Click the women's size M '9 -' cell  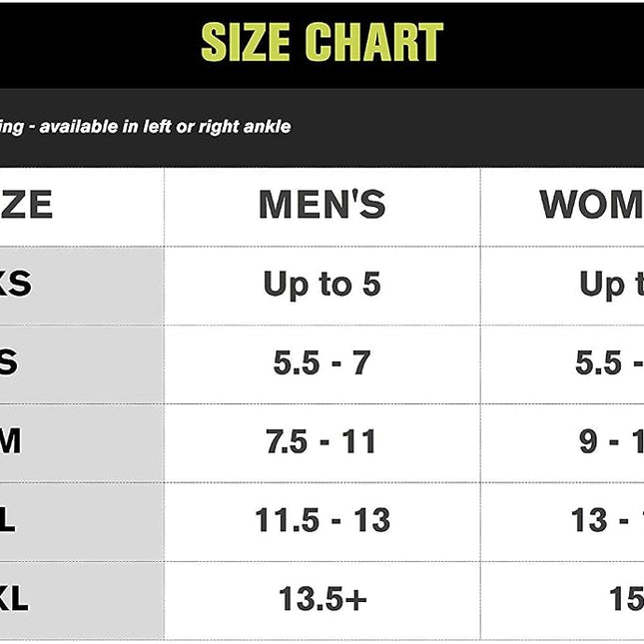(611, 441)
